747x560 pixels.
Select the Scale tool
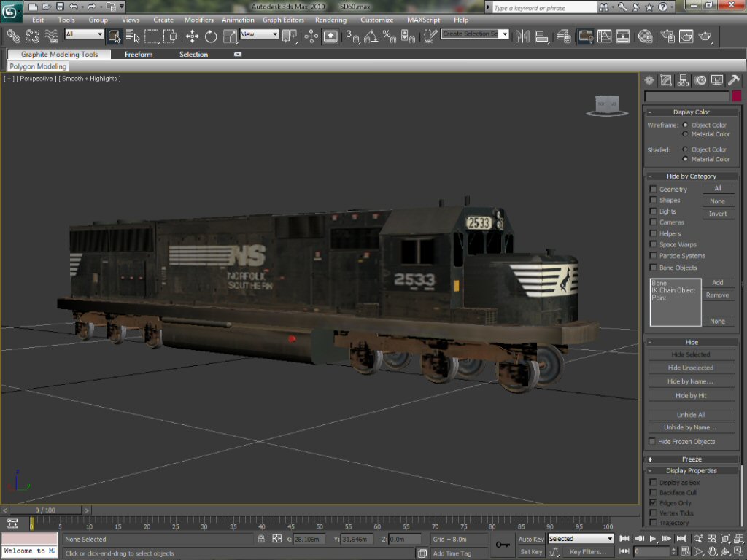click(x=230, y=36)
